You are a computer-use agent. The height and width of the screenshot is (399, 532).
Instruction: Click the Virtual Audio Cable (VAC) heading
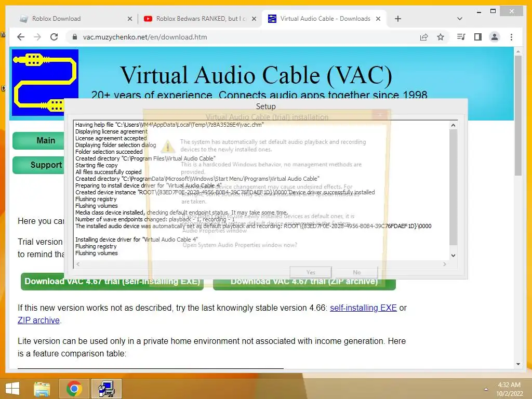256,75
